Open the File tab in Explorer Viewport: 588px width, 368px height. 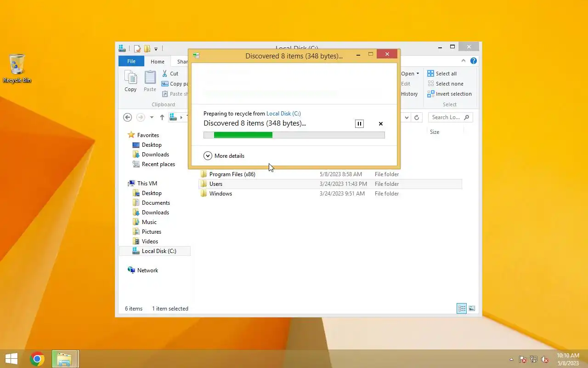click(x=131, y=61)
